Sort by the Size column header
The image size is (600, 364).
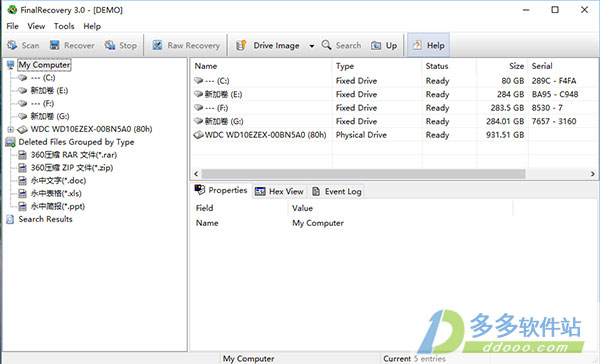click(x=502, y=66)
